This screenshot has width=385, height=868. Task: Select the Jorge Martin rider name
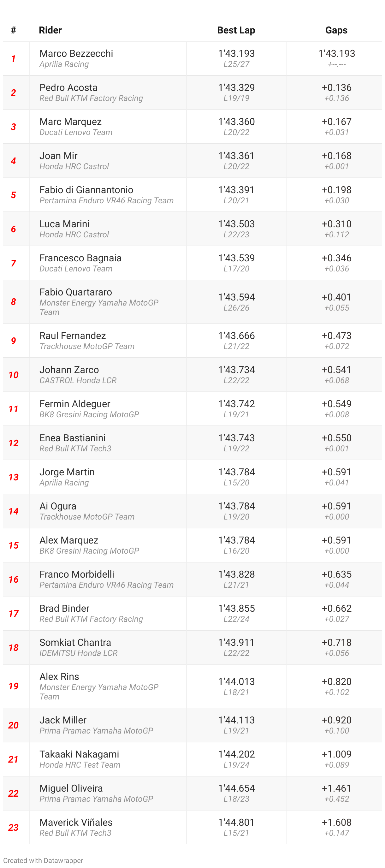click(x=67, y=472)
